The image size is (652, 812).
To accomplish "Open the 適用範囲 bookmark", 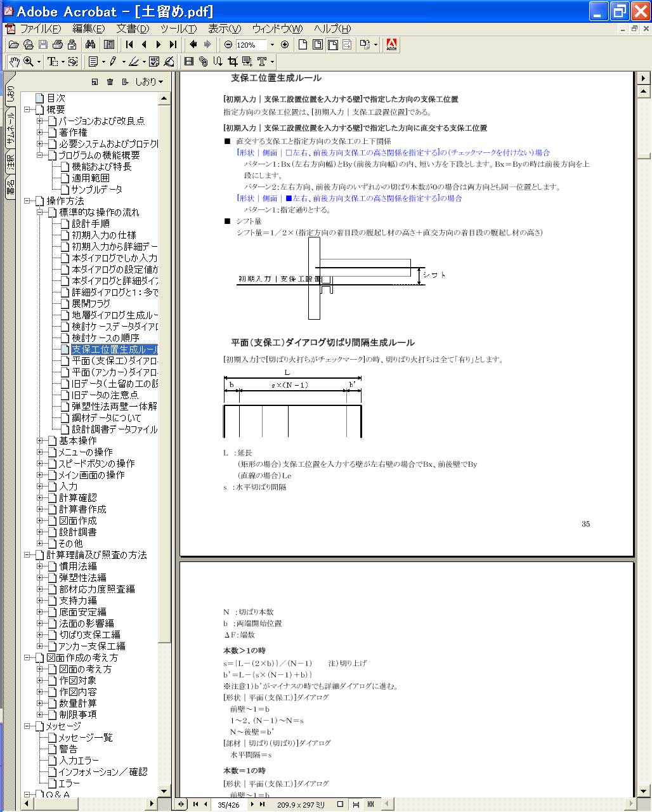I will (x=91, y=178).
